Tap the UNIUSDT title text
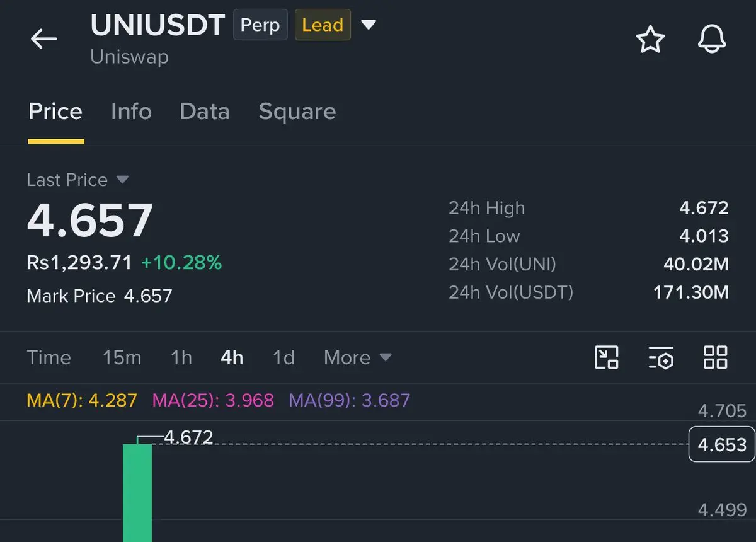This screenshot has height=542, width=756. point(157,25)
